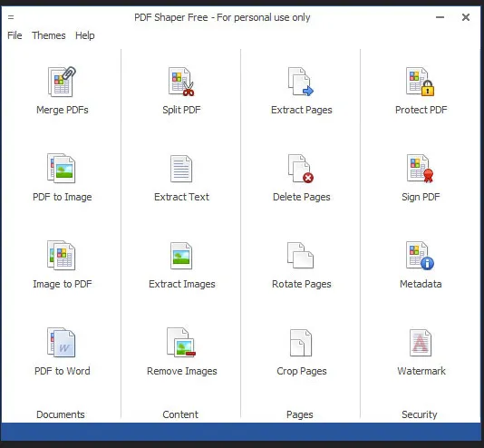Open the File menu

coord(15,35)
